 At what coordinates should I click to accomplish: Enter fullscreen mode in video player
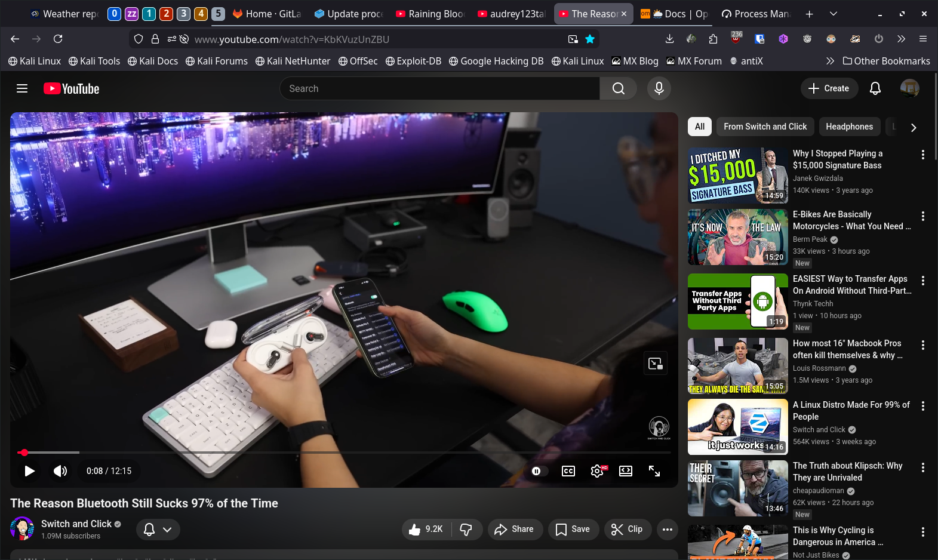pos(654,471)
